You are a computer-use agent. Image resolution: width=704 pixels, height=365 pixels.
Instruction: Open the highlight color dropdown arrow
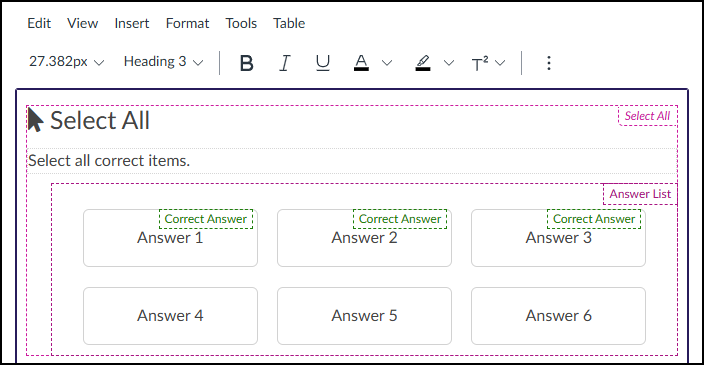click(449, 63)
